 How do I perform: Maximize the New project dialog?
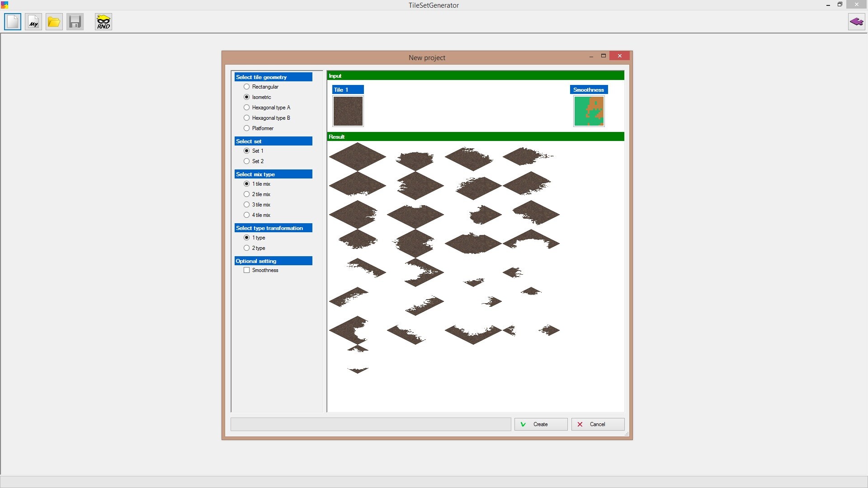pos(603,56)
